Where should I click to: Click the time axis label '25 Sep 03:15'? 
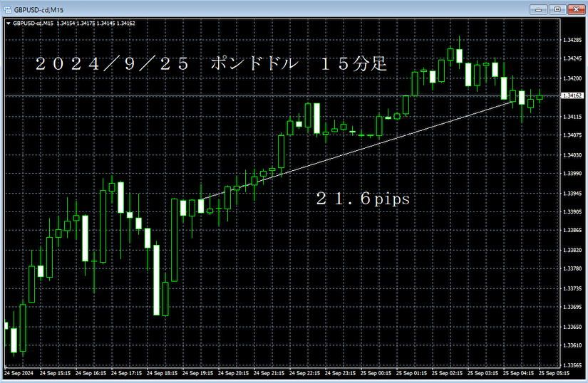[x=483, y=373]
